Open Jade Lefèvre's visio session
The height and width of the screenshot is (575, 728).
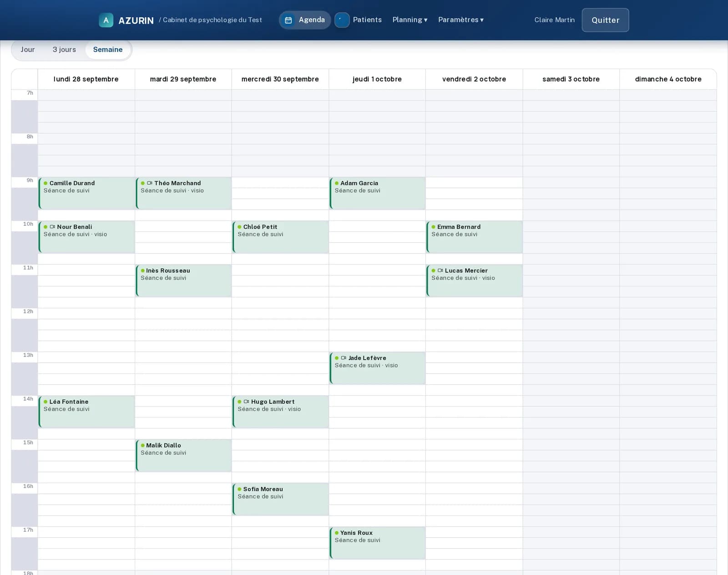coord(378,368)
